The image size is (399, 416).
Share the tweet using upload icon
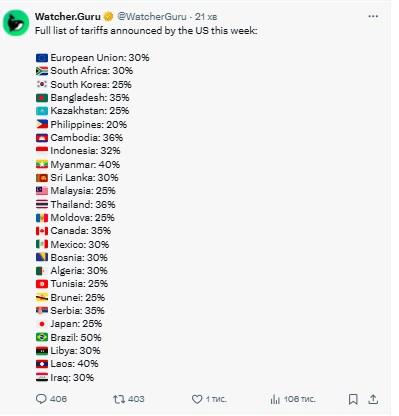(373, 399)
